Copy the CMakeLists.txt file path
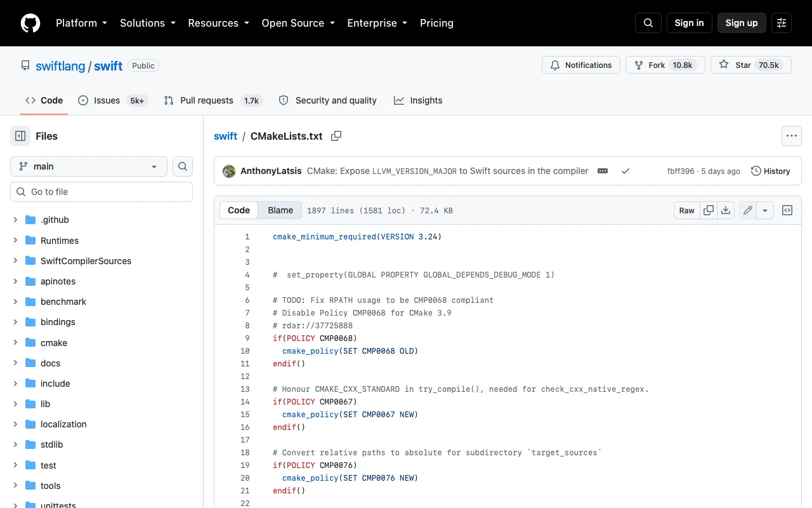The image size is (812, 508). (x=336, y=136)
